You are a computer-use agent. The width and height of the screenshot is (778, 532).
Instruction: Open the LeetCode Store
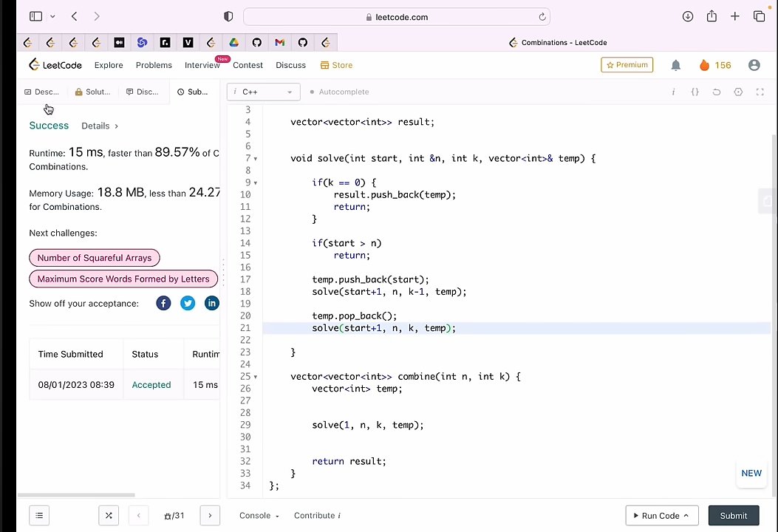tap(336, 65)
